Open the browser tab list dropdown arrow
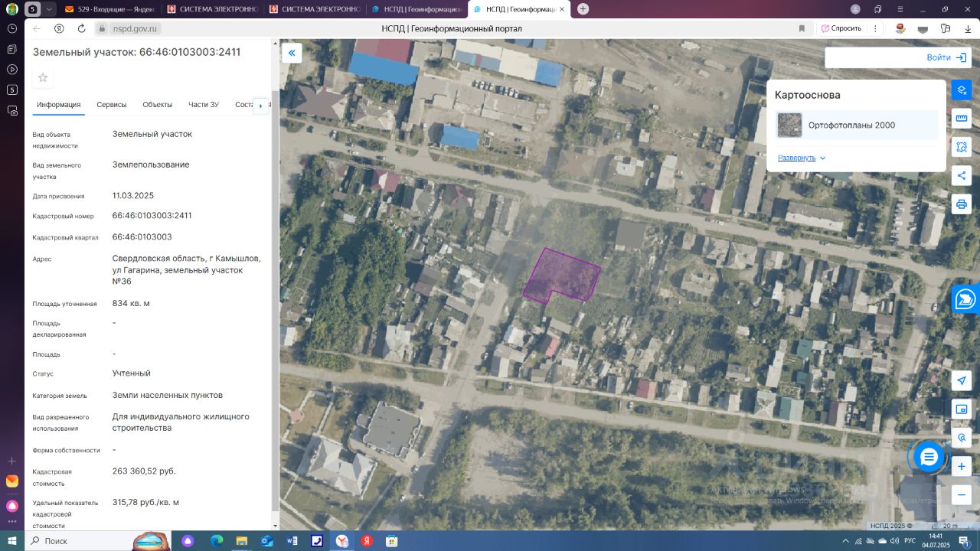This screenshot has height=551, width=980. [x=50, y=9]
